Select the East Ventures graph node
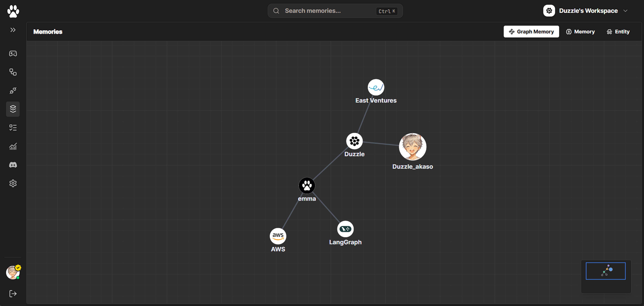The height and width of the screenshot is (306, 644). pyautogui.click(x=376, y=87)
